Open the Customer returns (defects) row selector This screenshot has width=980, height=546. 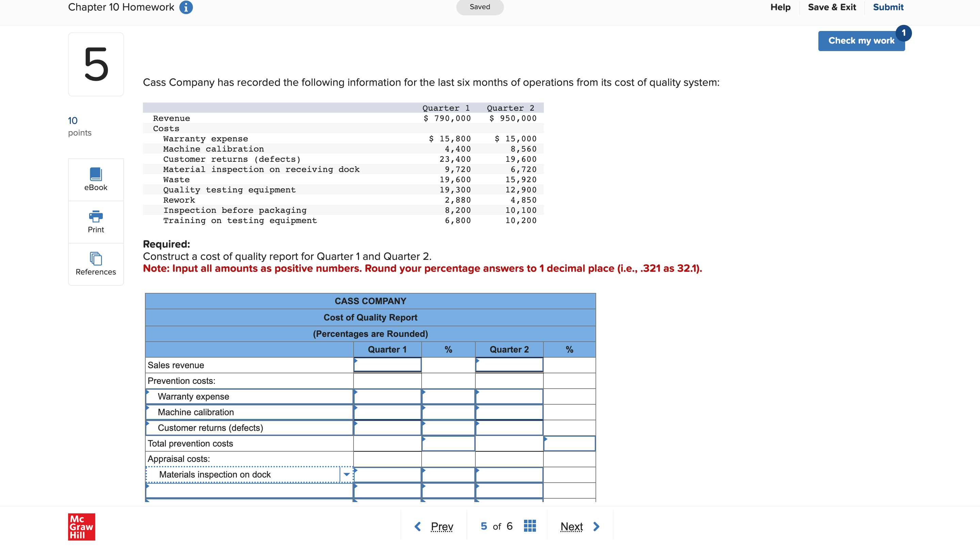249,427
